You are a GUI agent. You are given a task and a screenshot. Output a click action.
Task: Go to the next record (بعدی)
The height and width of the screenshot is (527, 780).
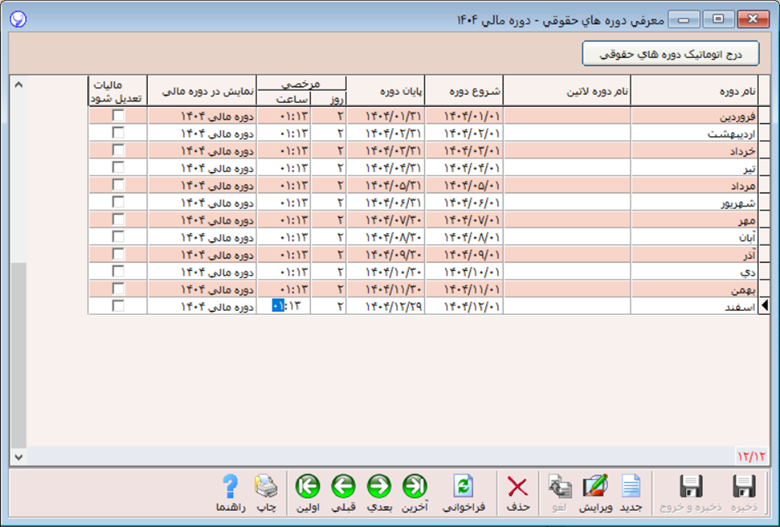(379, 493)
